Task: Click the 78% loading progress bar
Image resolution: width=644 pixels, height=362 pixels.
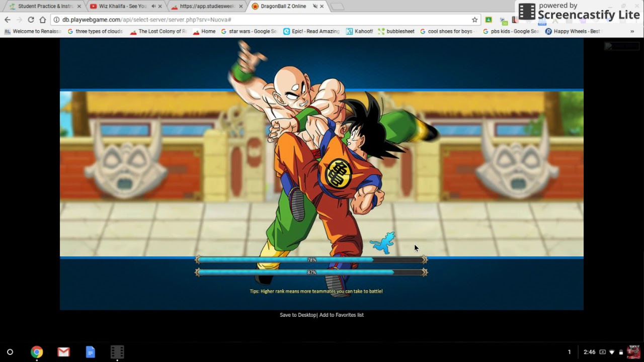Action: (311, 260)
